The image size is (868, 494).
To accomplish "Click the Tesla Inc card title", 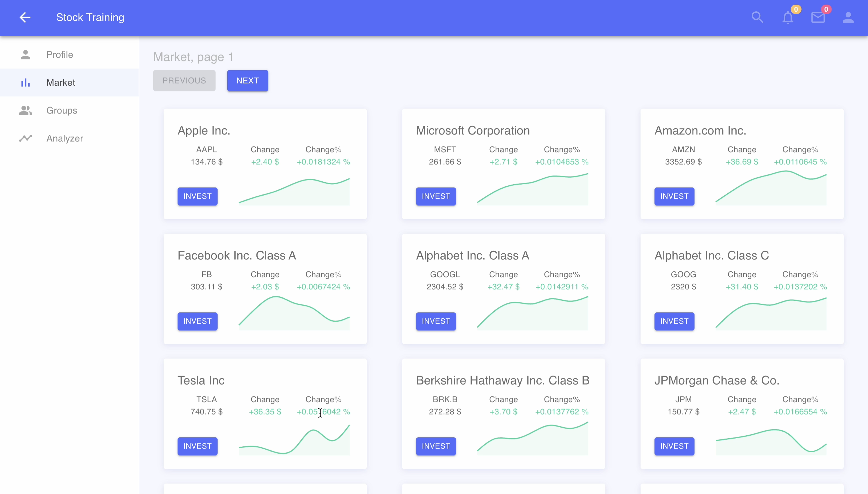I will pyautogui.click(x=201, y=380).
